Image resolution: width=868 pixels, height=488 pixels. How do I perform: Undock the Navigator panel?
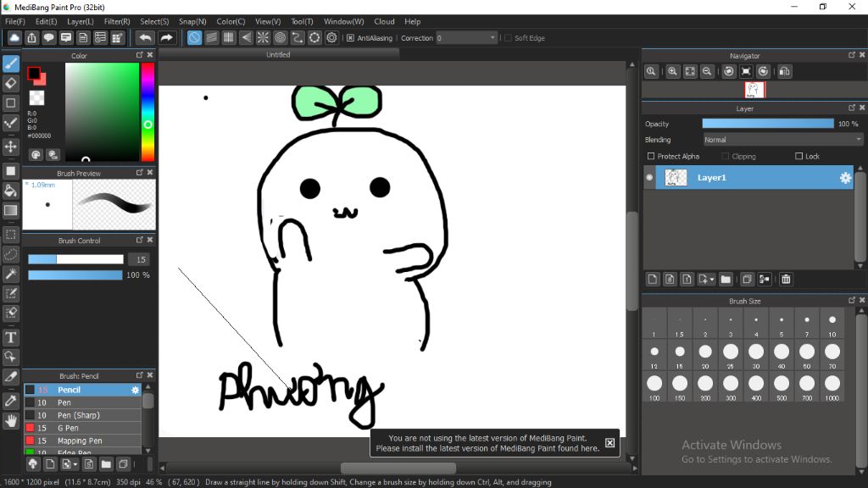click(x=851, y=55)
